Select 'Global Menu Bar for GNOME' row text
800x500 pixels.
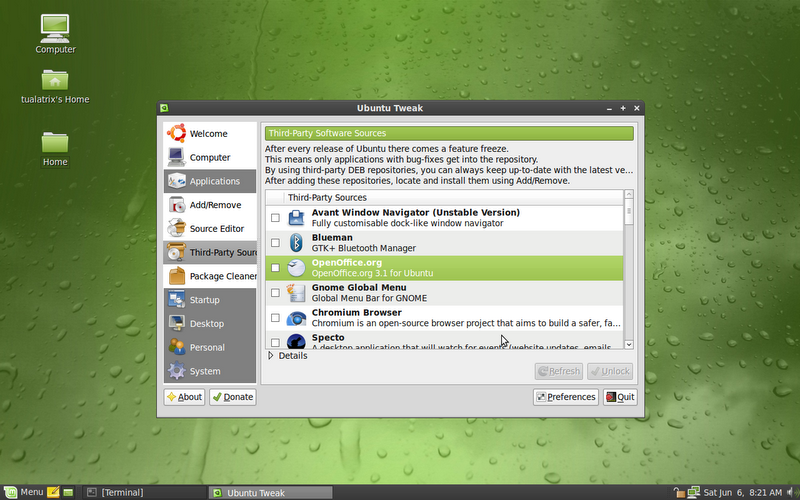click(x=369, y=298)
